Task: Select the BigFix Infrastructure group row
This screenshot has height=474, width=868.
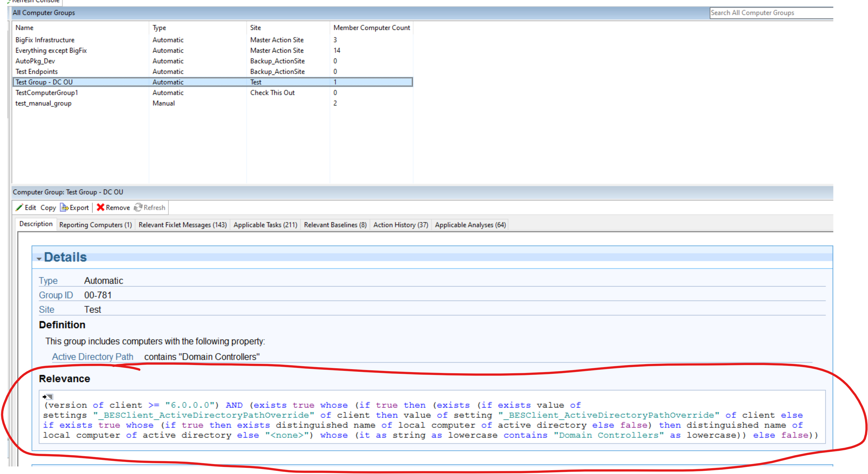Action: coord(213,40)
